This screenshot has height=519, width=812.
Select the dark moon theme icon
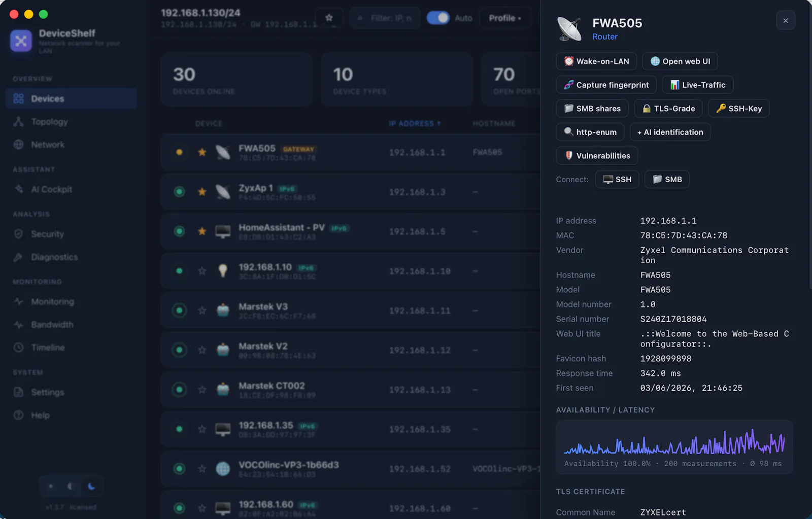(91, 486)
